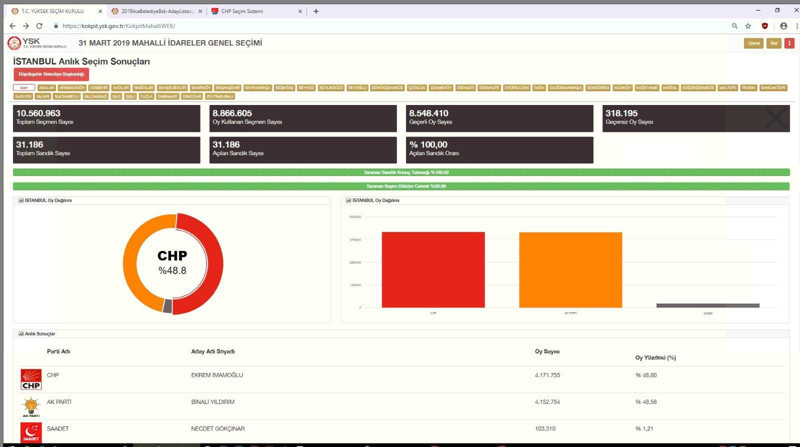The image size is (800, 447).
Task: Open a new browser tab with plus
Action: 316,11
